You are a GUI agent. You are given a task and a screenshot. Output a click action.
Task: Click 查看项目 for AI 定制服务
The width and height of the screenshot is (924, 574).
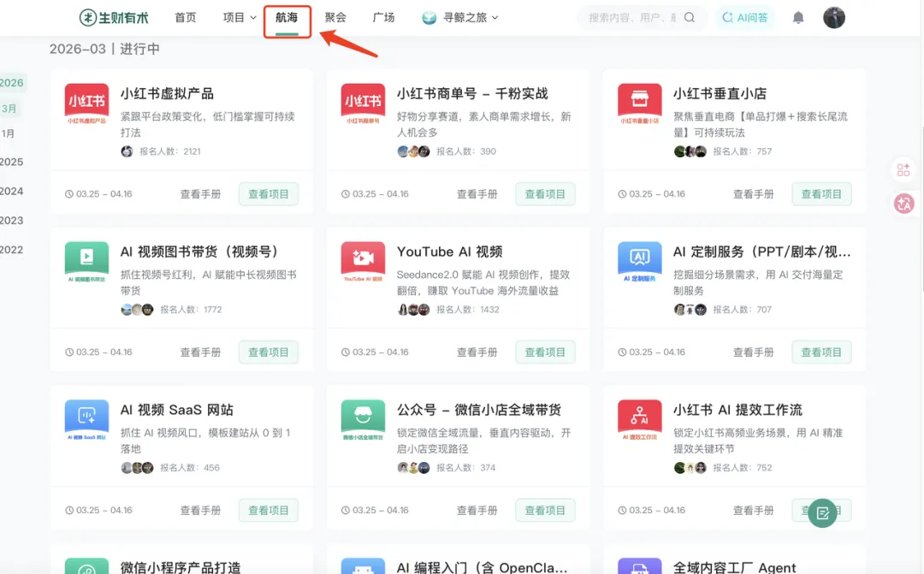point(821,352)
